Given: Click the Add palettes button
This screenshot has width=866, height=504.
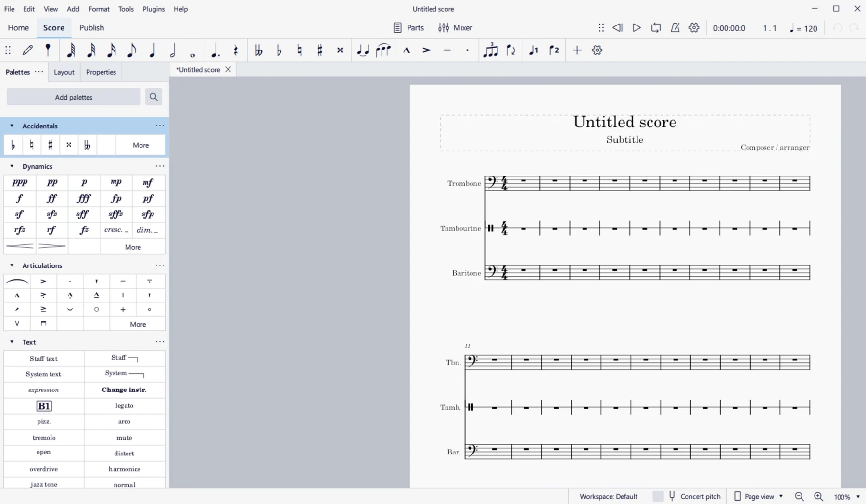Looking at the screenshot, I should pos(74,97).
